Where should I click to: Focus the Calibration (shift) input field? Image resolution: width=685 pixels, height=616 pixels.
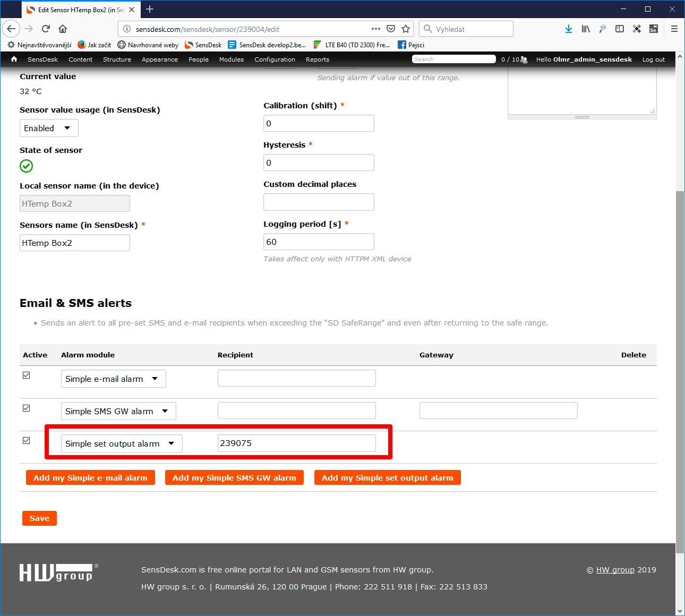[x=319, y=123]
